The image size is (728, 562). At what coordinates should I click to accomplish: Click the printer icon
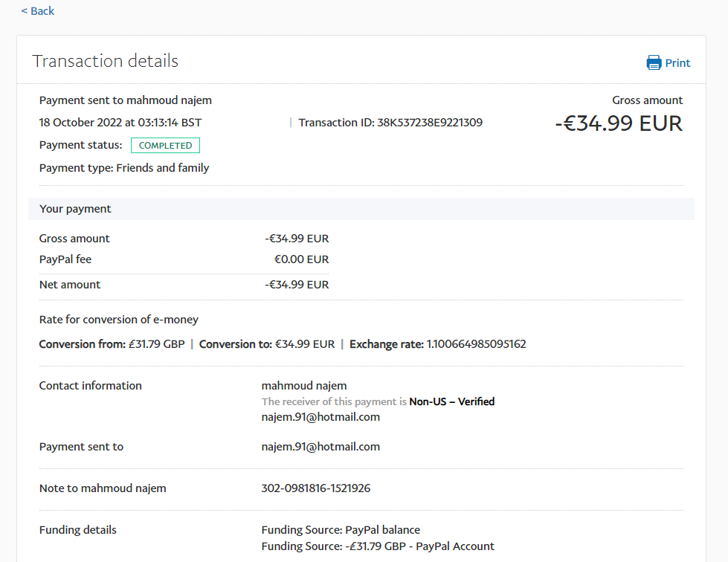pos(654,63)
